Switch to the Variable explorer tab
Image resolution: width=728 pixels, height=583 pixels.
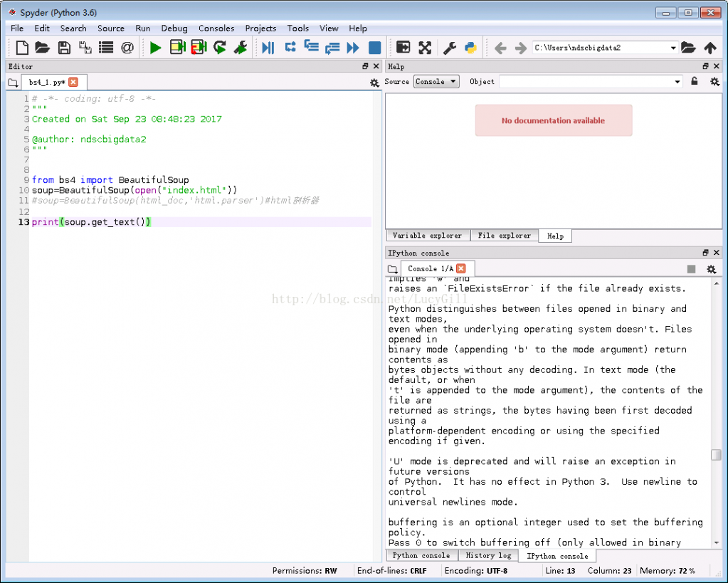pyautogui.click(x=427, y=236)
